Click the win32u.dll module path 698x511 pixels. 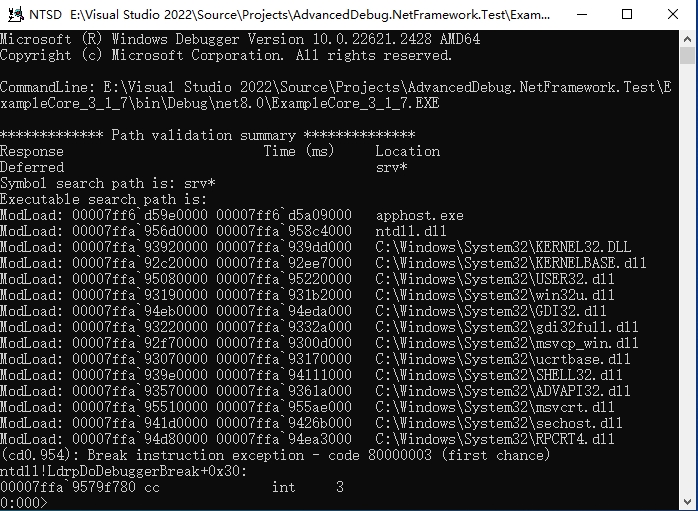pos(495,295)
